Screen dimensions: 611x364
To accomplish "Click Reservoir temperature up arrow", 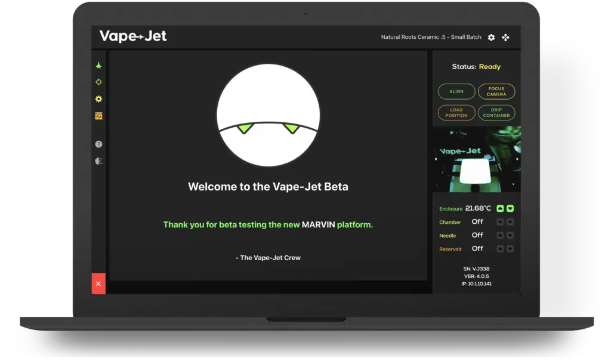I will 501,249.
